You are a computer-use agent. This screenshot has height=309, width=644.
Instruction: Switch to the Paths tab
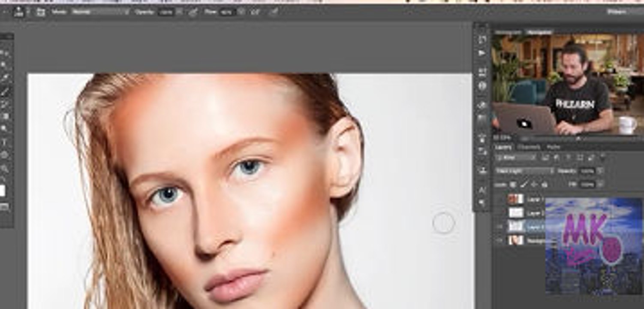pos(554,147)
